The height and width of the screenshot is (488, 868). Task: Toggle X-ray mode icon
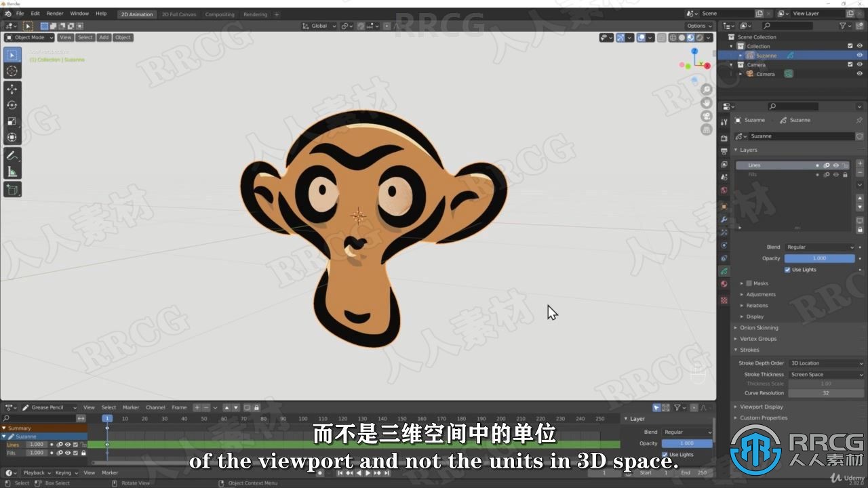pyautogui.click(x=662, y=37)
